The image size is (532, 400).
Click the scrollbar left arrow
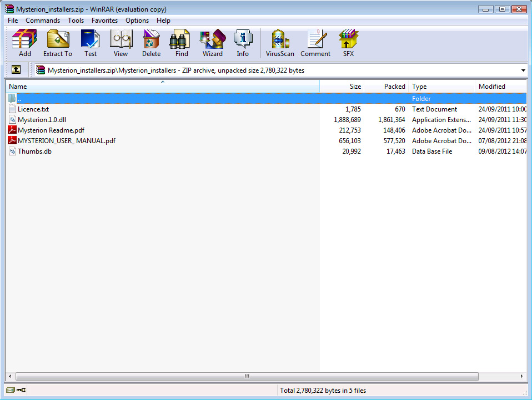tap(10, 376)
